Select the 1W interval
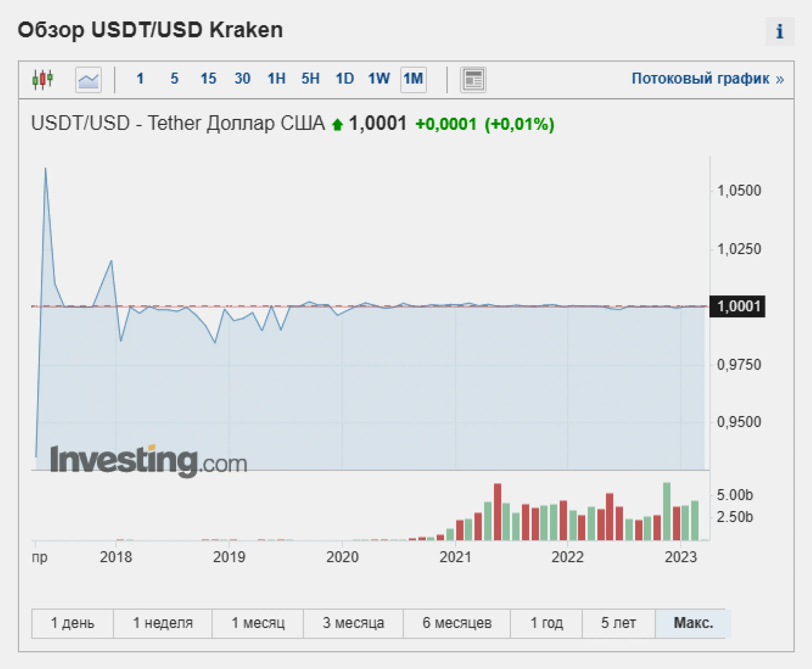The image size is (812, 669). pos(379,79)
